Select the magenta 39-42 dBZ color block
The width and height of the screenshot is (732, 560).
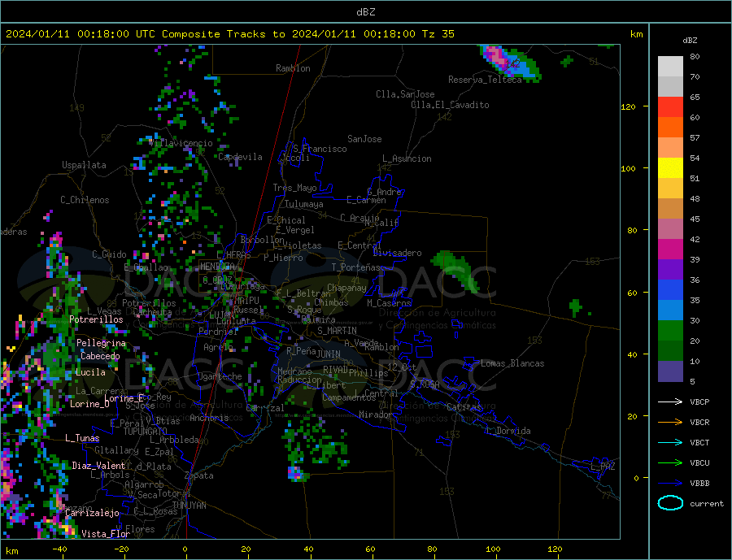tap(670, 250)
